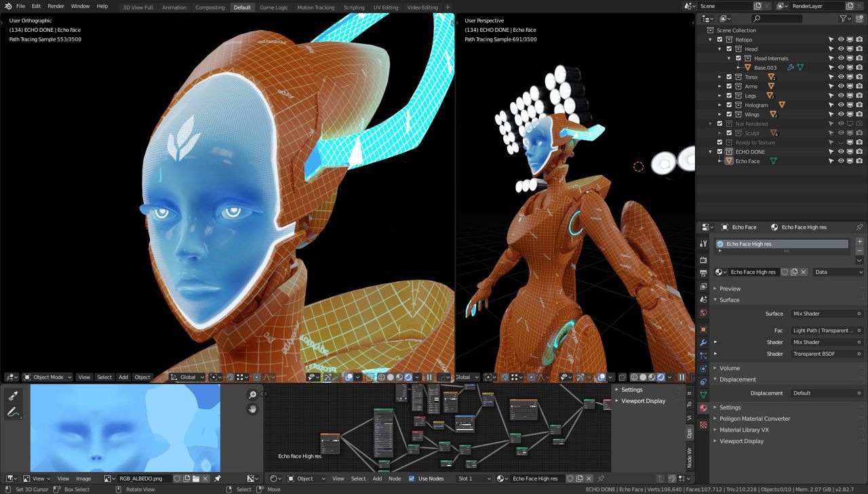Click the pan hand icon in image editor
868x494 pixels.
tap(252, 409)
